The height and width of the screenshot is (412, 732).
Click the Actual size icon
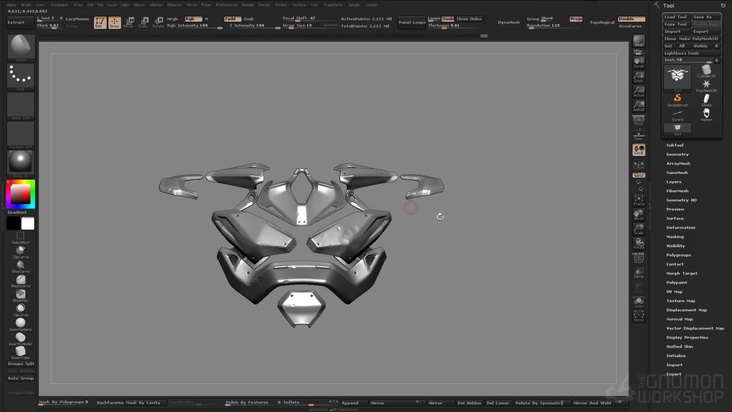(639, 91)
